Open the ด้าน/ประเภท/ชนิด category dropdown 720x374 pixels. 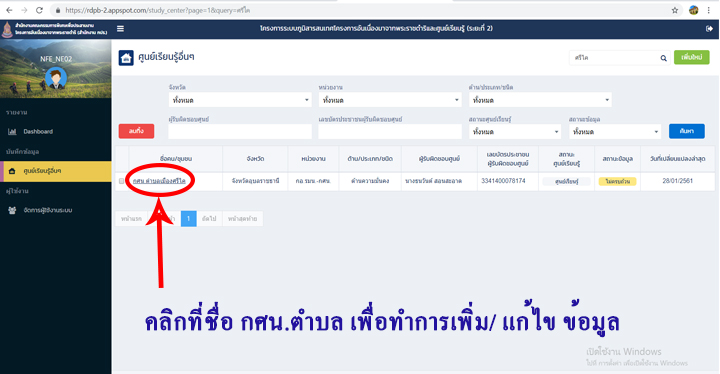(540, 100)
